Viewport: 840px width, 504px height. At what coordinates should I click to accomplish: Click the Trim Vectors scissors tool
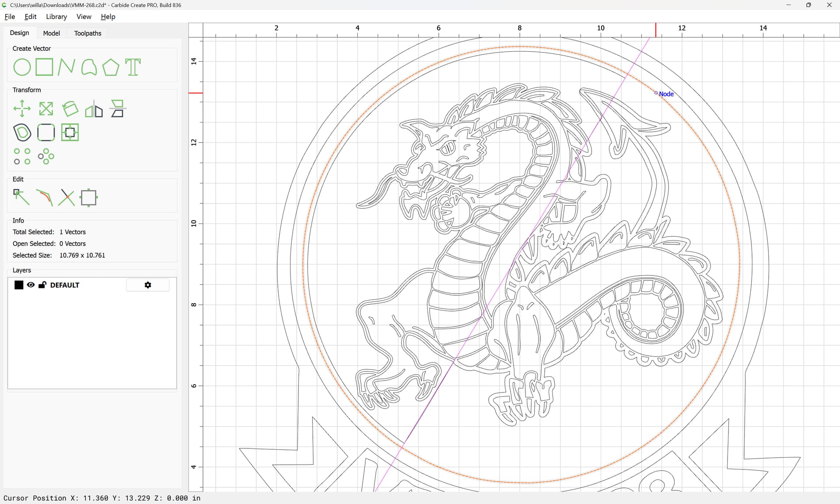(x=66, y=197)
